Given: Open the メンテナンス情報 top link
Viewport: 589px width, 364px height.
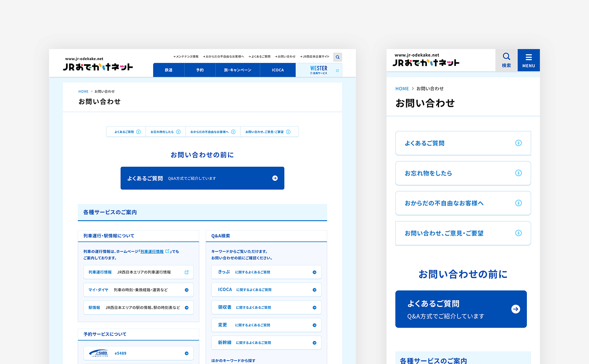Looking at the screenshot, I should 186,57.
